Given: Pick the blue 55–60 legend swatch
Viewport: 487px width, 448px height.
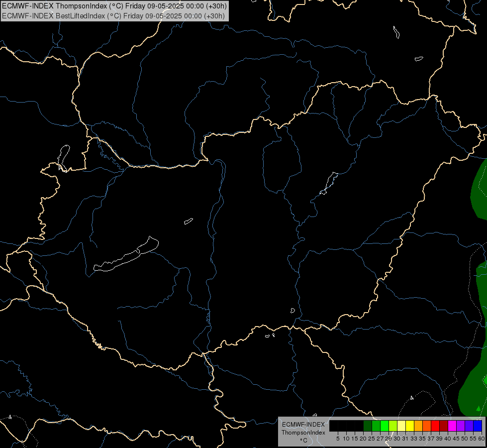Looking at the screenshot, I should tap(478, 426).
